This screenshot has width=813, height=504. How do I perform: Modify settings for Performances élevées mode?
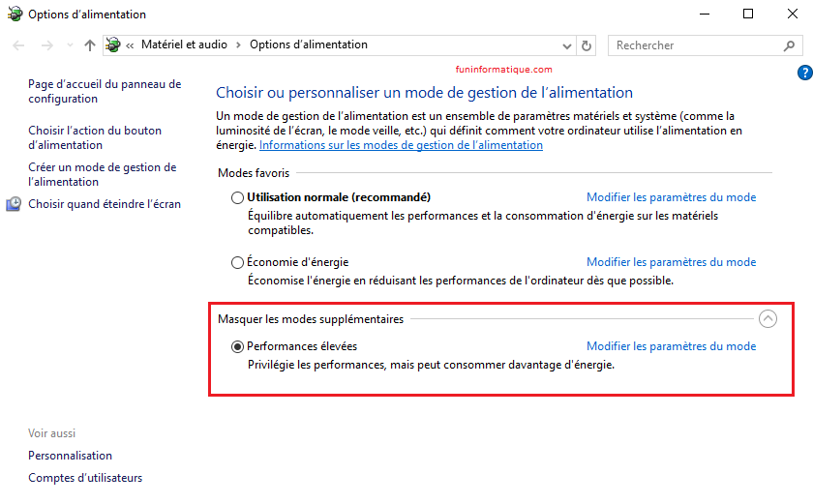671,346
